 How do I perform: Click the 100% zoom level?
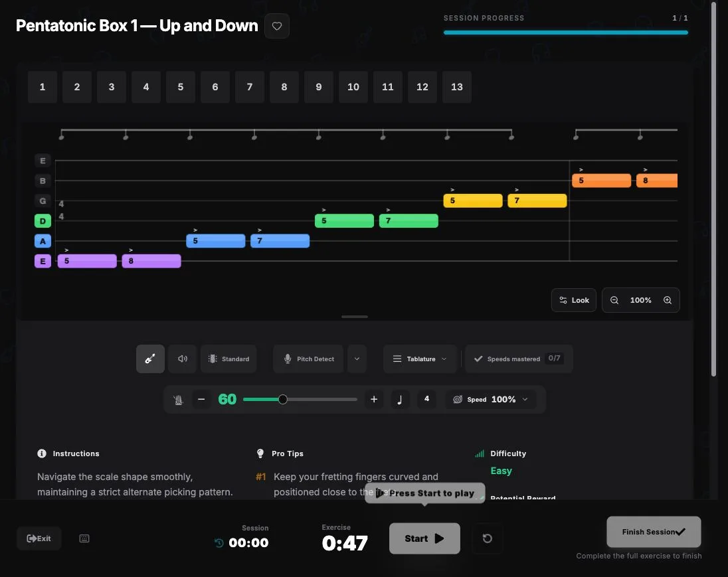click(640, 300)
